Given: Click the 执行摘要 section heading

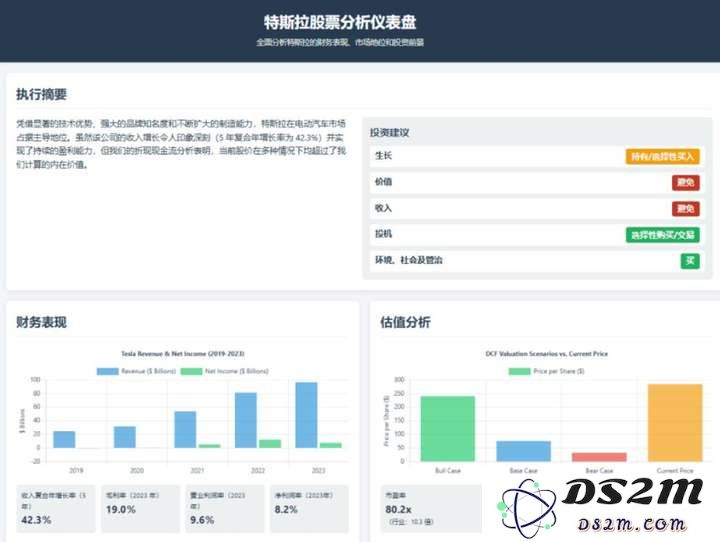Looking at the screenshot, I should pyautogui.click(x=41, y=94).
